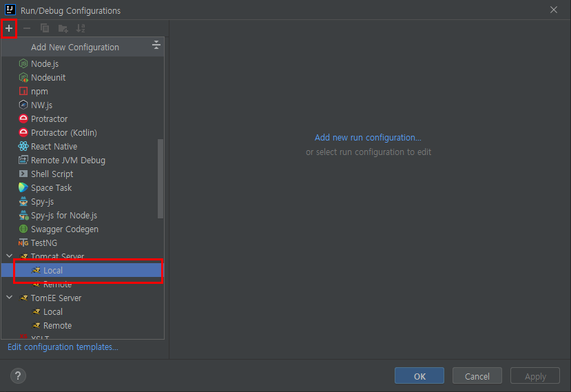Viewport: 571px width, 392px height.
Task: Click the NW.js hexagon icon
Action: pyautogui.click(x=23, y=105)
